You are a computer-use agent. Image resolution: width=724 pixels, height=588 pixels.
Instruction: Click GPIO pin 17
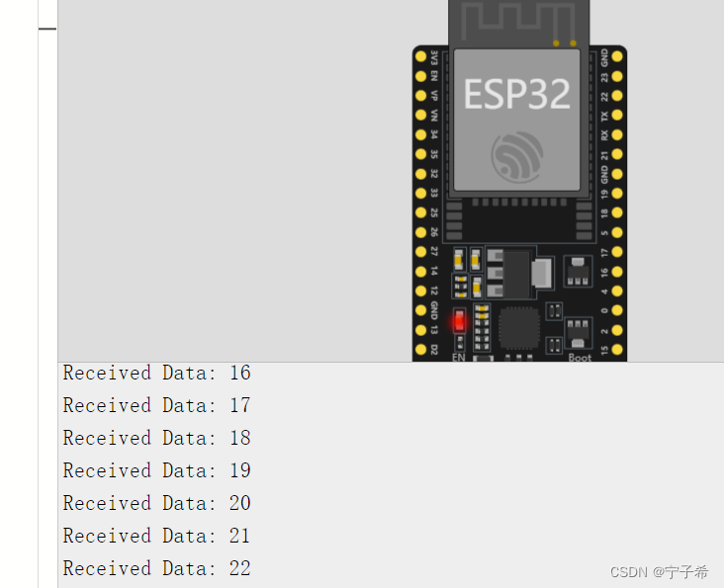(x=617, y=252)
